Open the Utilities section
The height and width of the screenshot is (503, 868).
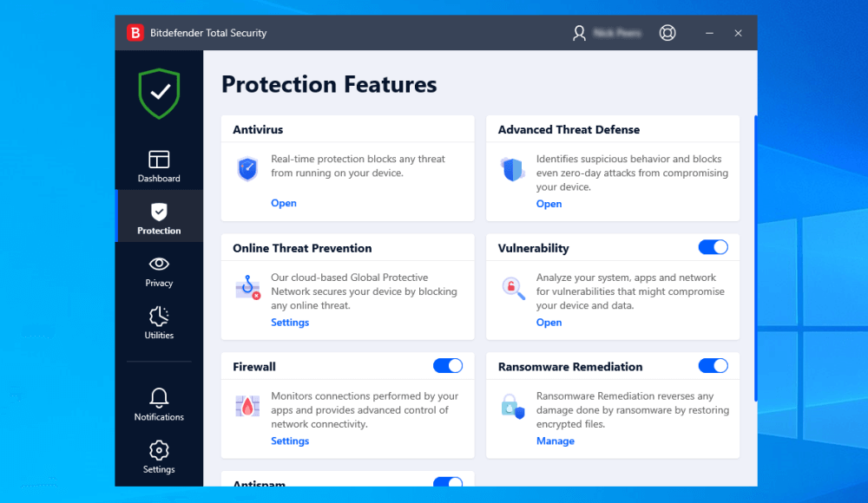click(159, 323)
